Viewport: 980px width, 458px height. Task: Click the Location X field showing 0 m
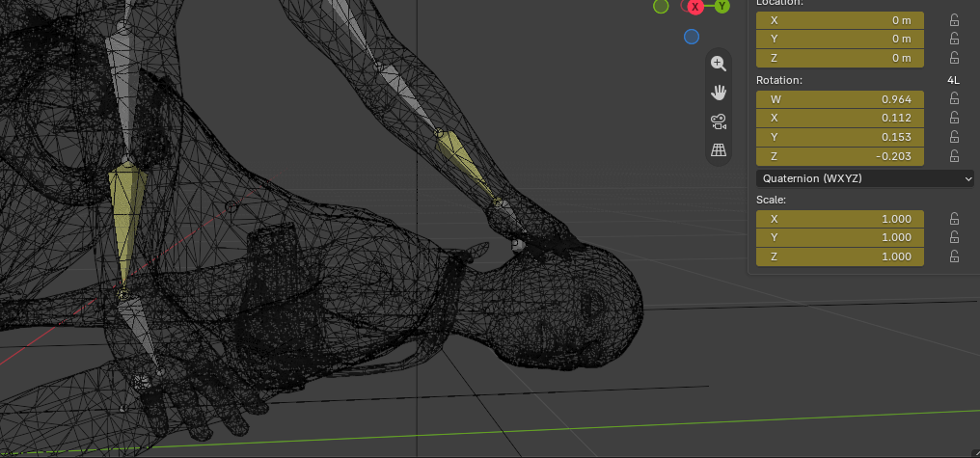pyautogui.click(x=840, y=20)
